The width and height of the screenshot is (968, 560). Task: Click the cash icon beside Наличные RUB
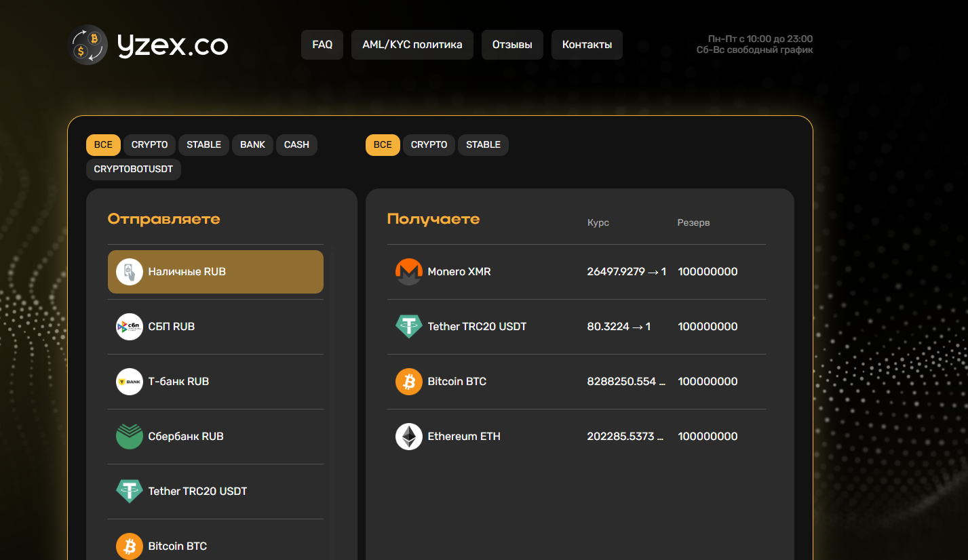[x=130, y=272]
